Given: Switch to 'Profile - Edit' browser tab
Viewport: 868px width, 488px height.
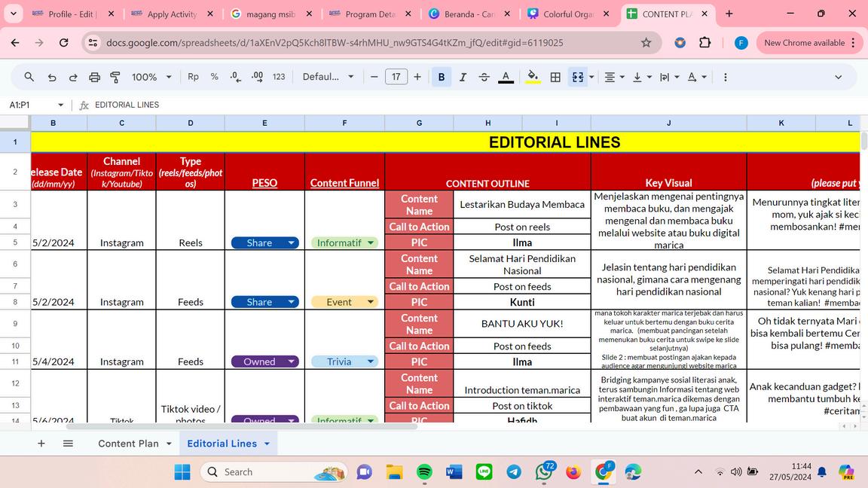Looking at the screenshot, I should coord(72,14).
